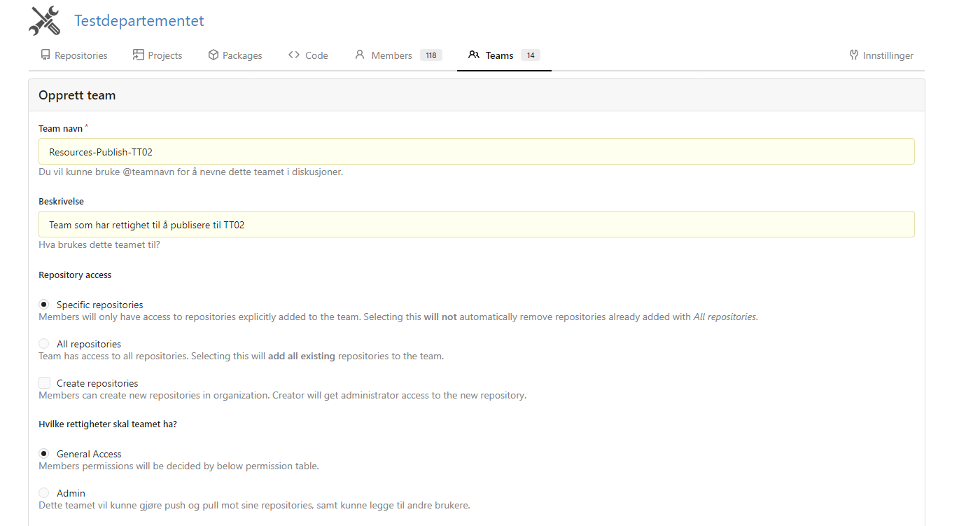
Task: Click the Team navn input field
Action: pos(476,151)
